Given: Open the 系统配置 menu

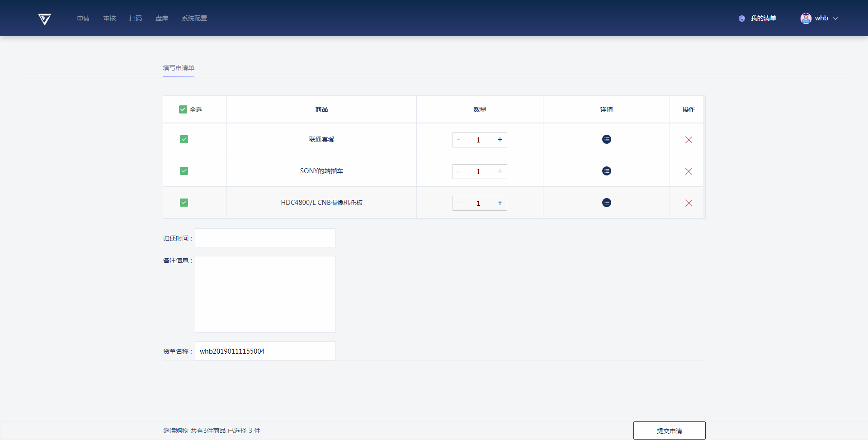Looking at the screenshot, I should (194, 19).
